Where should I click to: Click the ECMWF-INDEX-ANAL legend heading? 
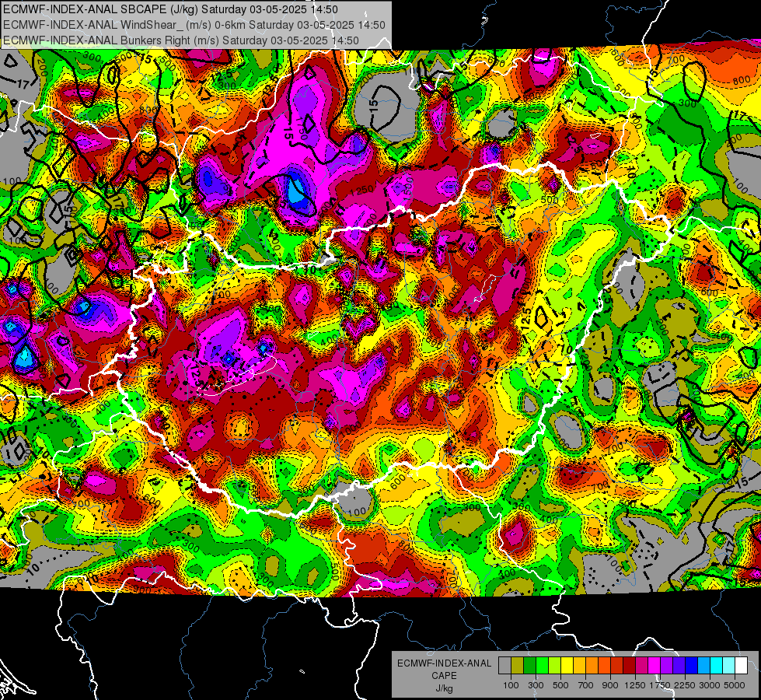(445, 663)
